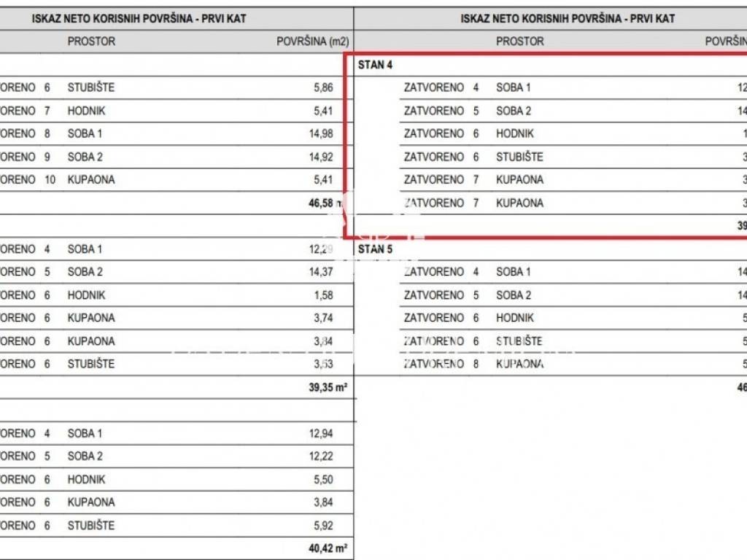
Task: Pick the 12,29 area cell
Action: [x=320, y=249]
